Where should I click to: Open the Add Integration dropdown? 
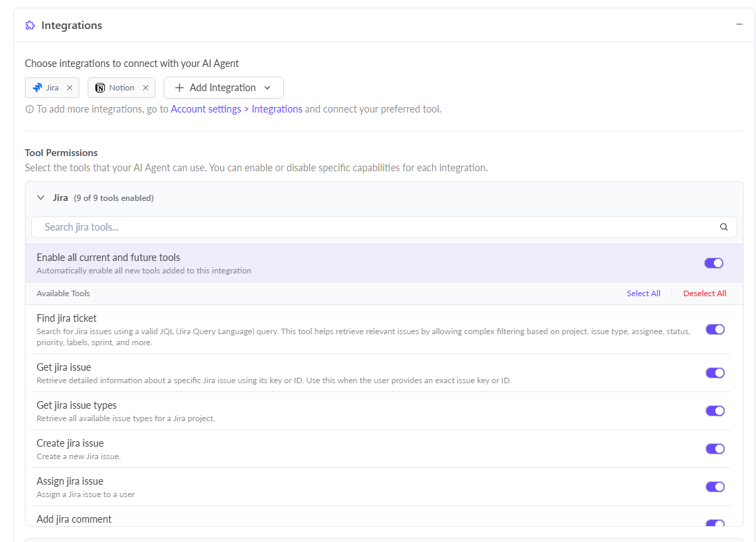(223, 88)
